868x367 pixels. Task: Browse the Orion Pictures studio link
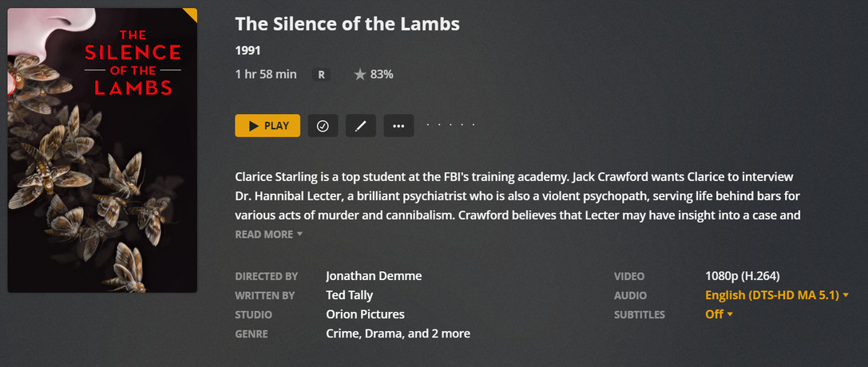pyautogui.click(x=365, y=314)
